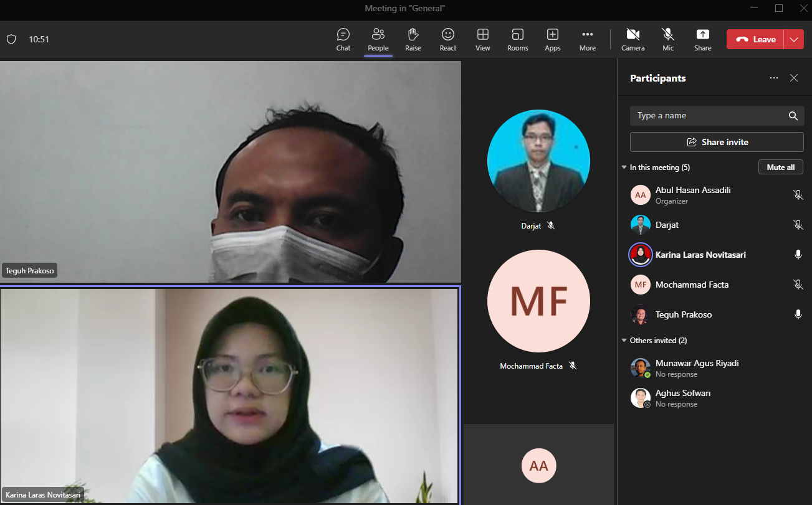Open the More actions menu
This screenshot has height=505, width=812.
(x=587, y=39)
